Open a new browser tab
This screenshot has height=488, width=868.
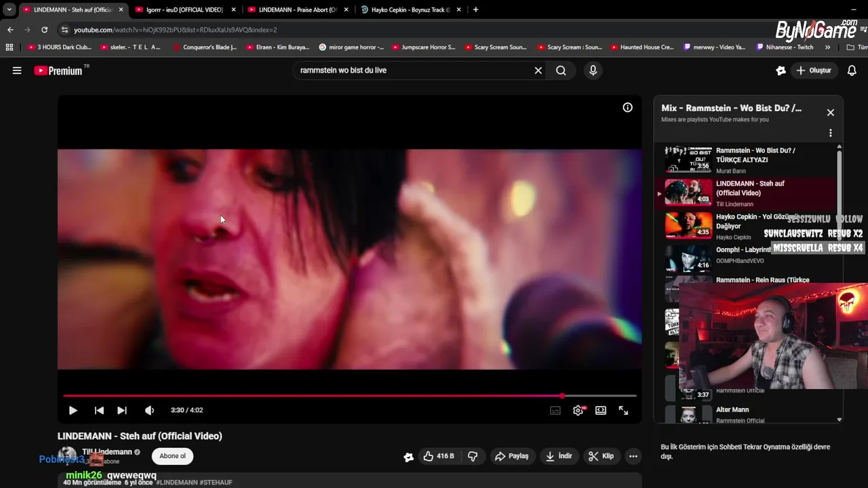click(x=475, y=9)
